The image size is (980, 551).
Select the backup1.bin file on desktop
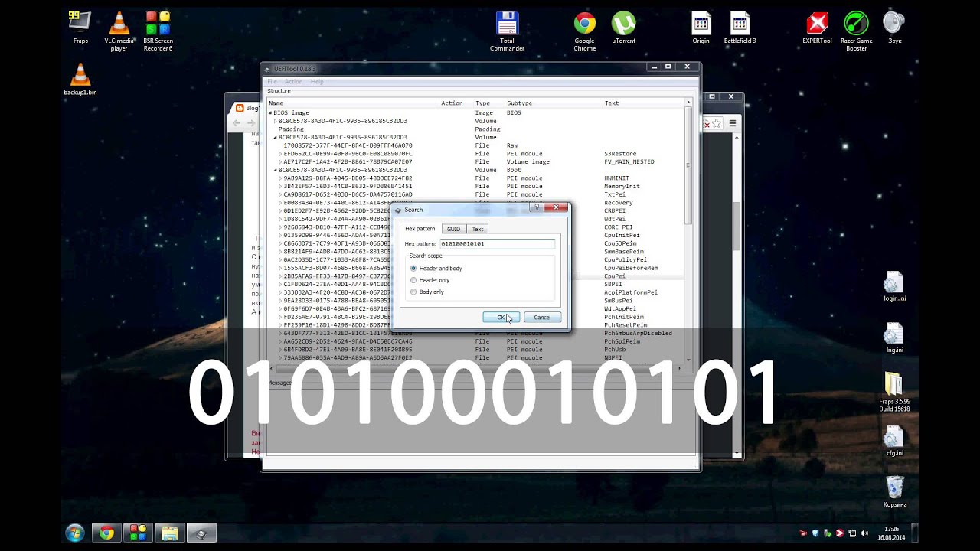pos(80,80)
